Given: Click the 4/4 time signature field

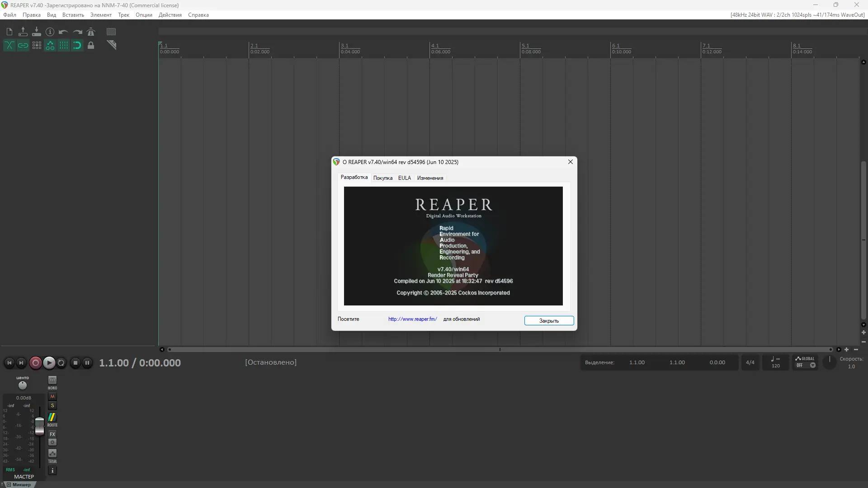Looking at the screenshot, I should pos(750,362).
